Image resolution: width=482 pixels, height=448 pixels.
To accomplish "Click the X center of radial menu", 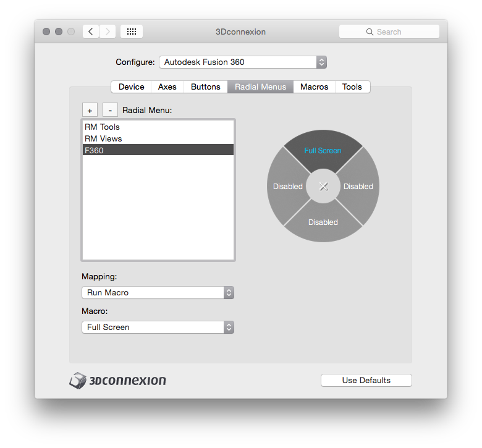I will (323, 186).
